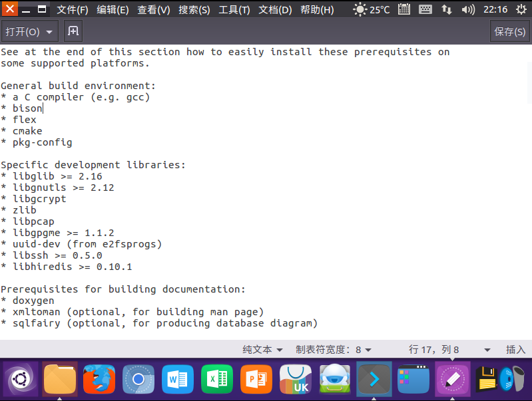Open the sound volume indicator
532x401 pixels.
(468, 9)
